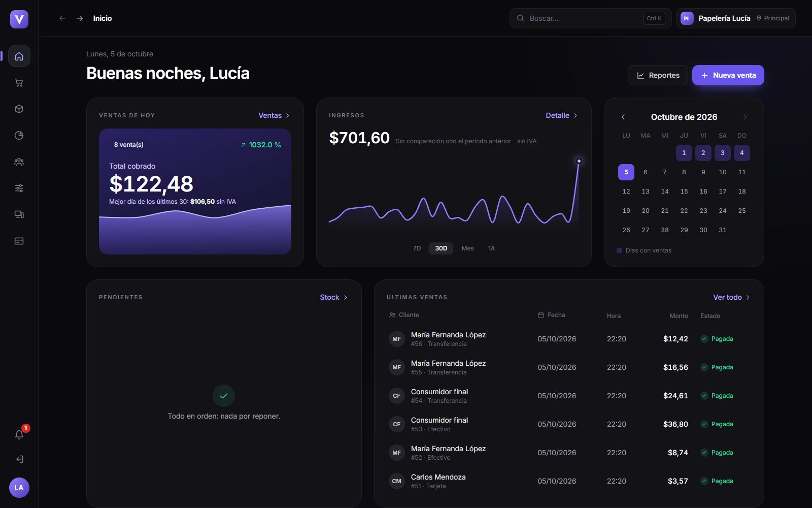The height and width of the screenshot is (508, 812).
Task: Switch chart range to 1A
Action: tap(491, 248)
